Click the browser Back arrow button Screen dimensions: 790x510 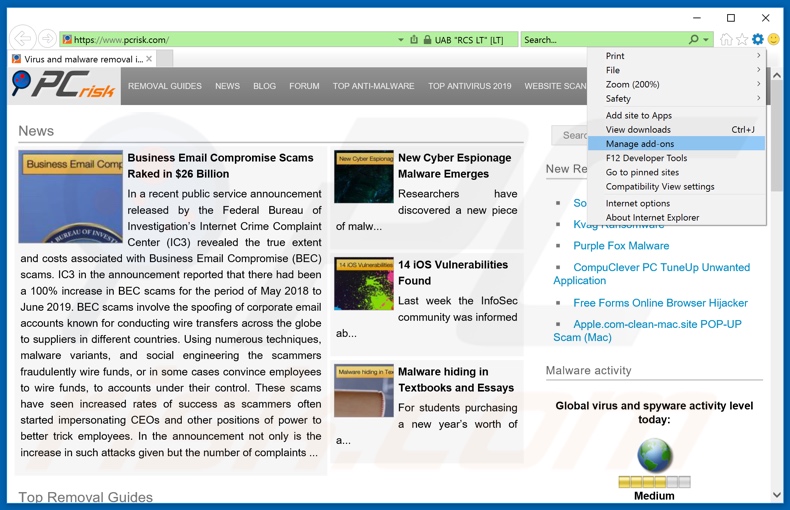[22, 38]
